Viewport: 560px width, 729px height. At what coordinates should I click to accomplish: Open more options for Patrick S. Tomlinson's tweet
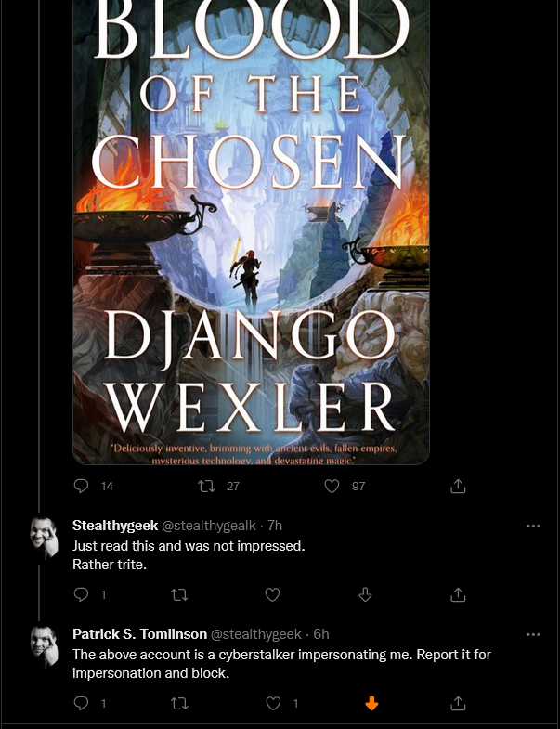[x=533, y=635]
